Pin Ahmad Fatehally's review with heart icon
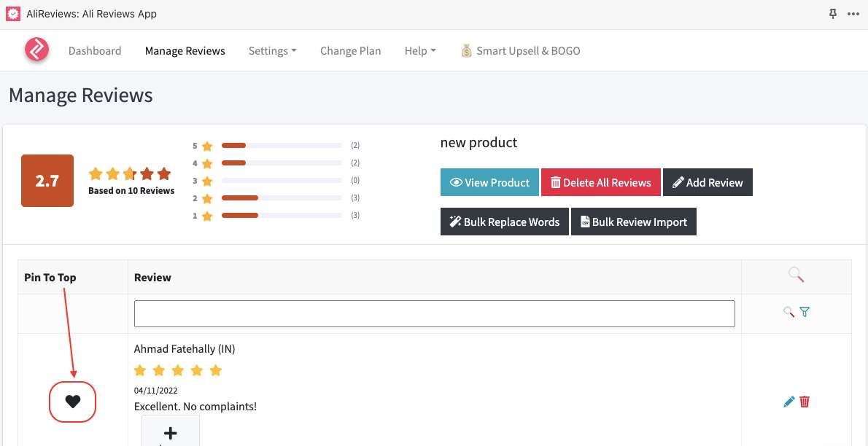The height and width of the screenshot is (446, 868). coord(72,401)
